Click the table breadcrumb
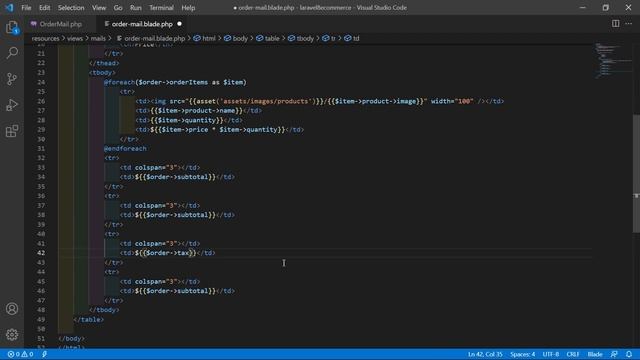 click(x=268, y=38)
